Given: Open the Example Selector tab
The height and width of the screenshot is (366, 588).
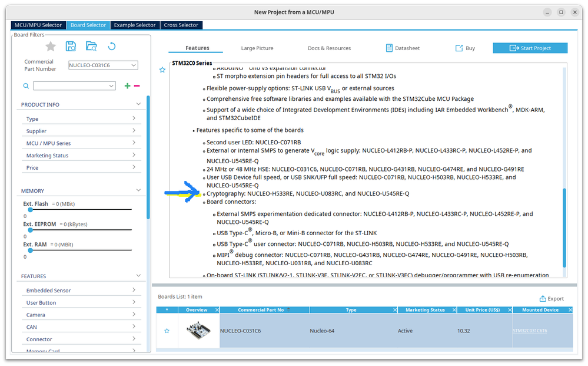Looking at the screenshot, I should tap(135, 25).
